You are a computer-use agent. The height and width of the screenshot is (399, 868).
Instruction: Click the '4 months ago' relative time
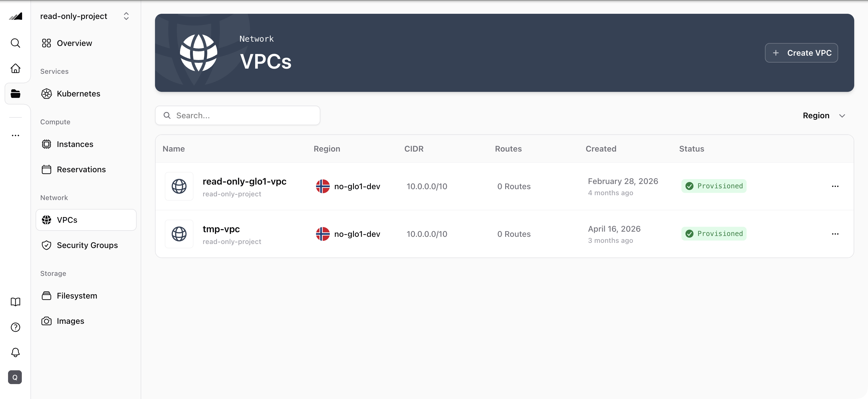coord(611,193)
